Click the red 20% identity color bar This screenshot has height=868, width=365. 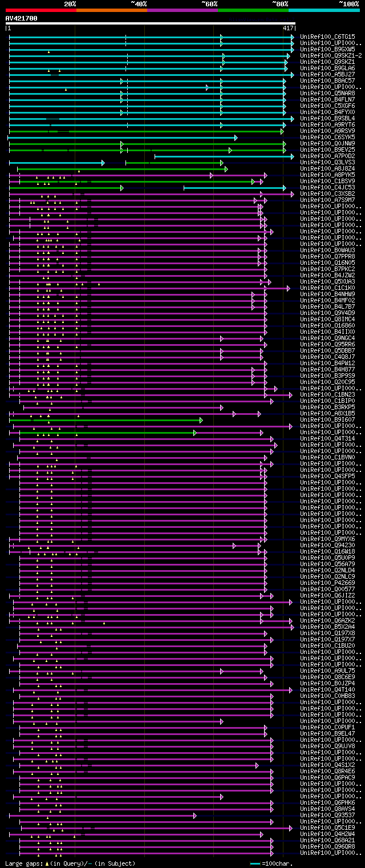click(x=40, y=10)
